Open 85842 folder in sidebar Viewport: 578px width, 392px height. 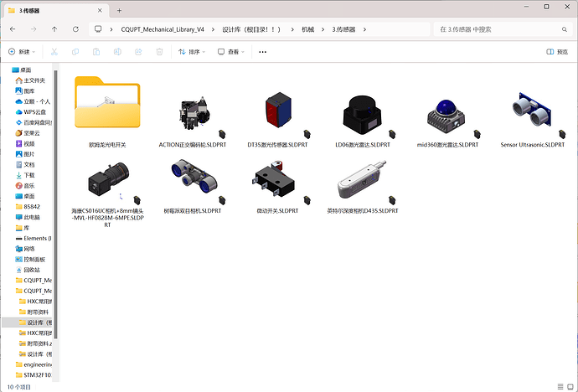[x=28, y=207]
